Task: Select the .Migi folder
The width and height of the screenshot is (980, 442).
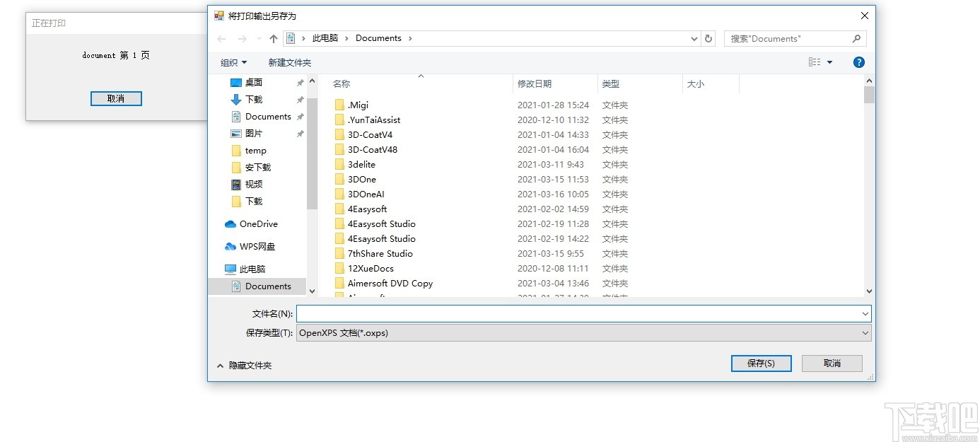Action: [x=358, y=105]
